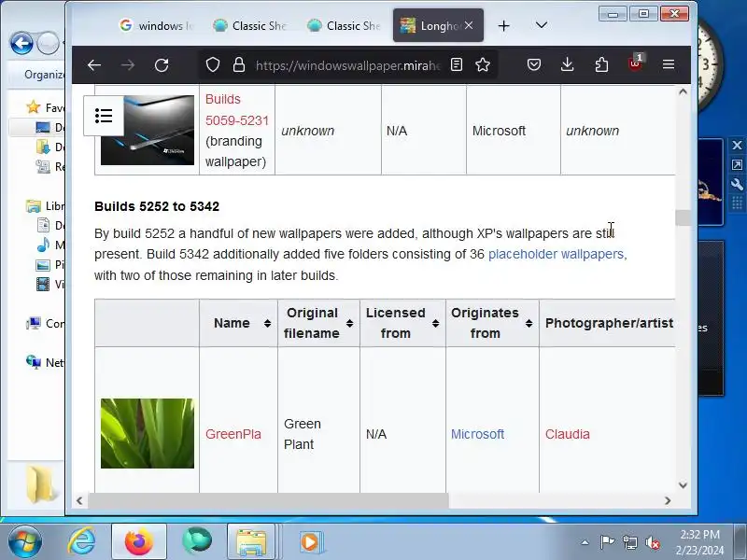Viewport: 747px width, 560px height.
Task: Click the Photographer/artist column header
Action: 609,323
